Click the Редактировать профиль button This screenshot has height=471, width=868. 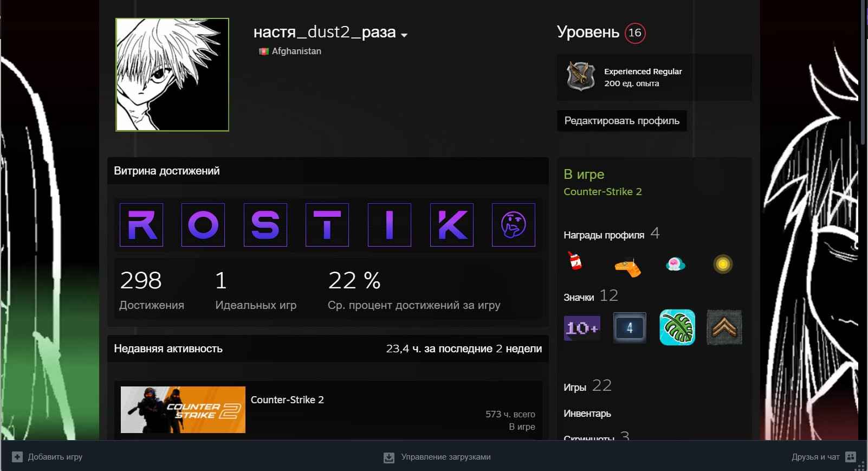coord(622,121)
